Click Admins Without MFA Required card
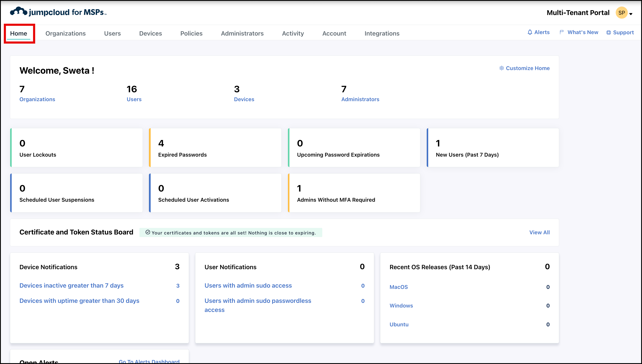 [x=354, y=193]
